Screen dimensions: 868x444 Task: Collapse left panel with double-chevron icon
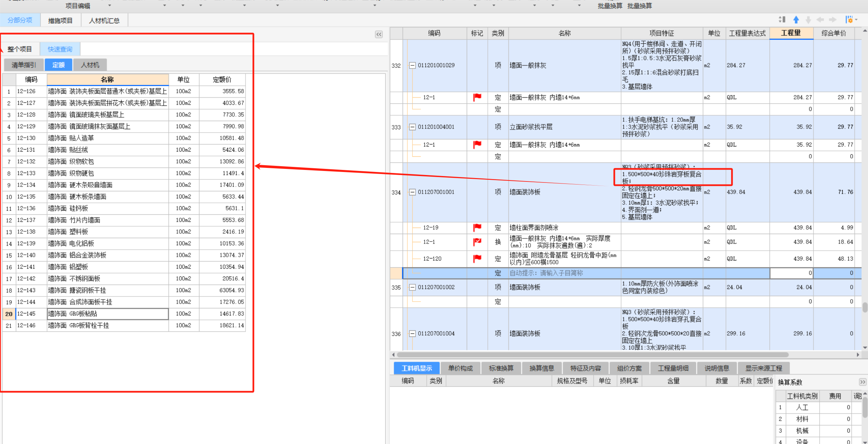click(379, 34)
